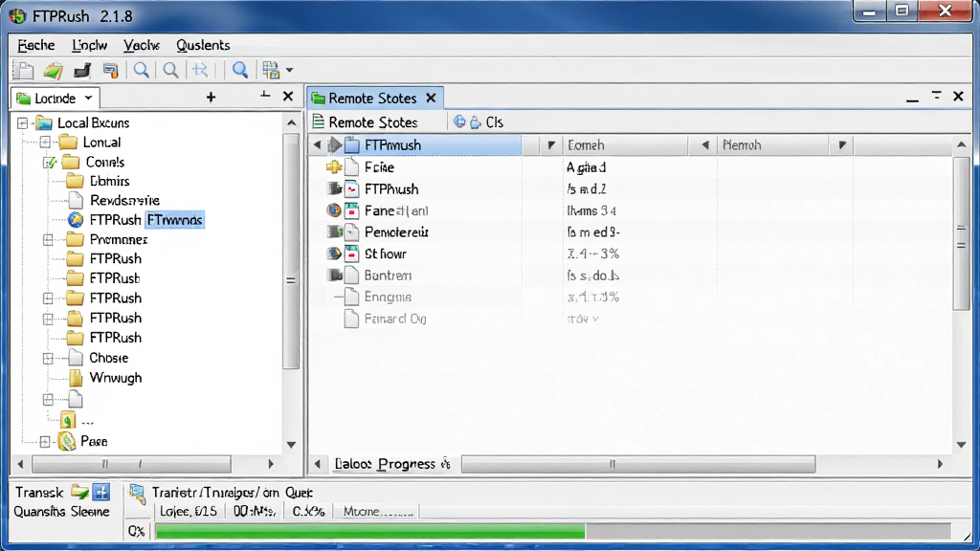Click the globe refresh icon beside Cls
The height and width of the screenshot is (551, 980).
point(459,121)
